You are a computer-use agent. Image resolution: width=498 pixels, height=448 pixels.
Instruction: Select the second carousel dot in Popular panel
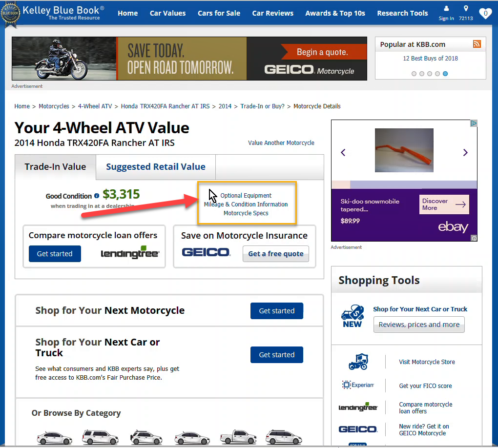click(x=422, y=74)
